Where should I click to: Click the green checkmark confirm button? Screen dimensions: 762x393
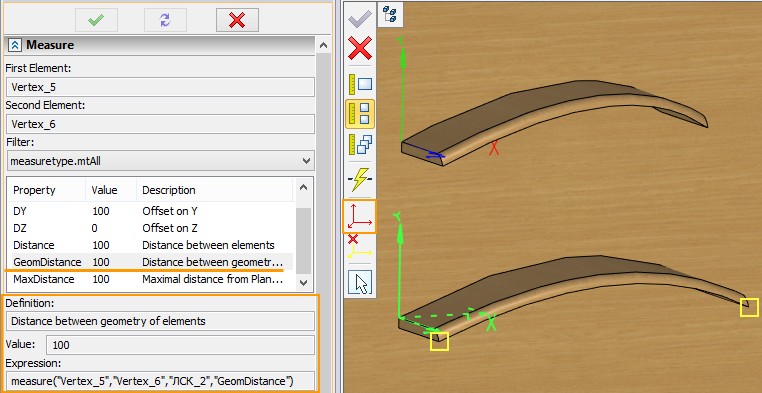pyautogui.click(x=96, y=20)
